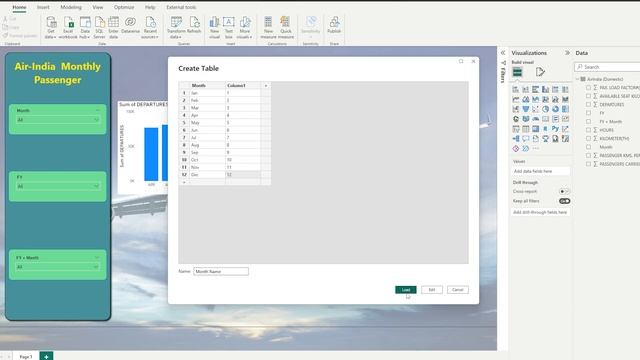640x360 pixels.
Task: Click the Add data fields here well
Action: pos(540,171)
